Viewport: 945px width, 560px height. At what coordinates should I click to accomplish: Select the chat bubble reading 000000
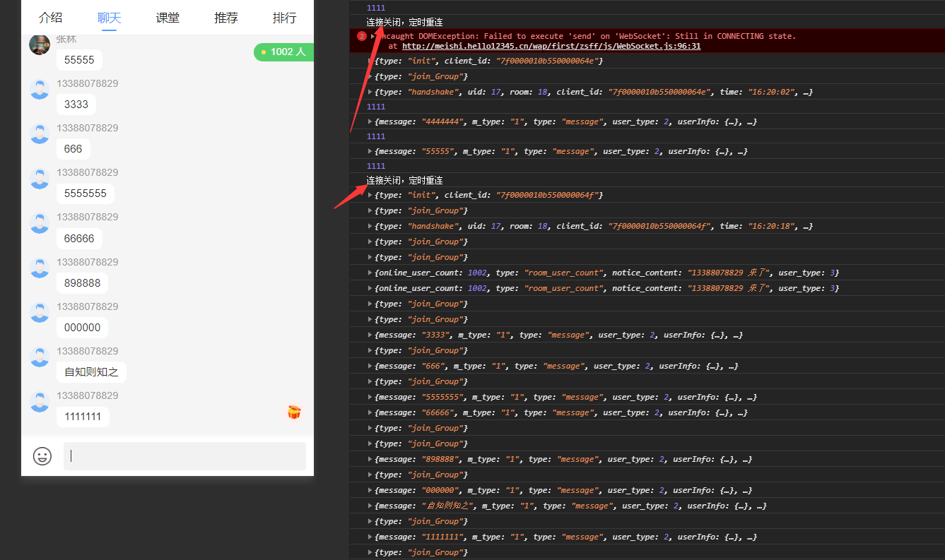click(x=82, y=328)
